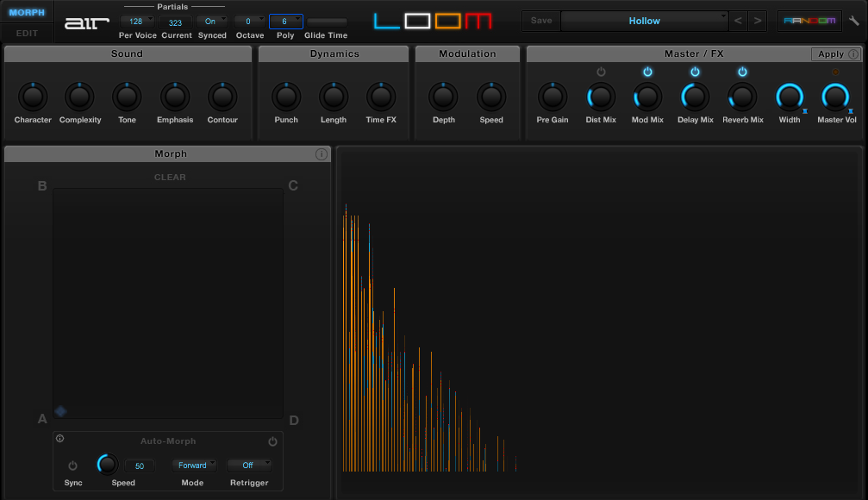Open the Hollow preset list
The image size is (868, 500).
pyautogui.click(x=645, y=21)
